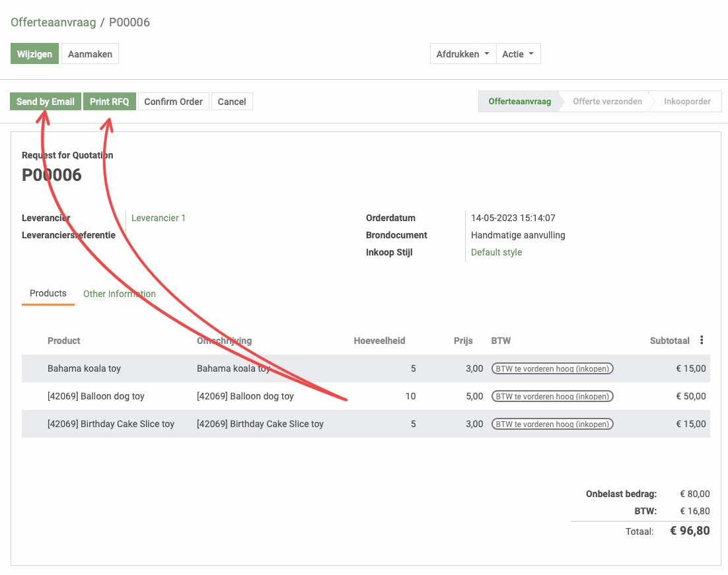
Task: Sort by the Product column header
Action: (x=64, y=341)
